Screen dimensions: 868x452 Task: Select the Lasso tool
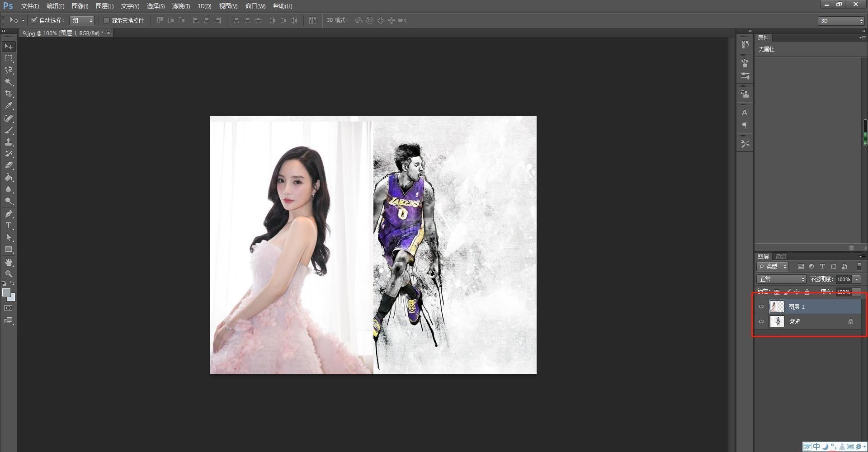(x=9, y=70)
